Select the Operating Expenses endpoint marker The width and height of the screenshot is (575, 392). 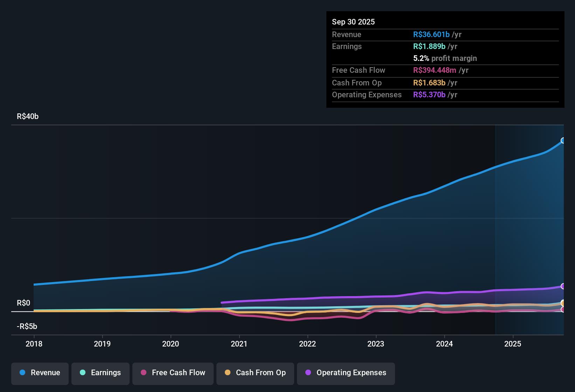(563, 286)
